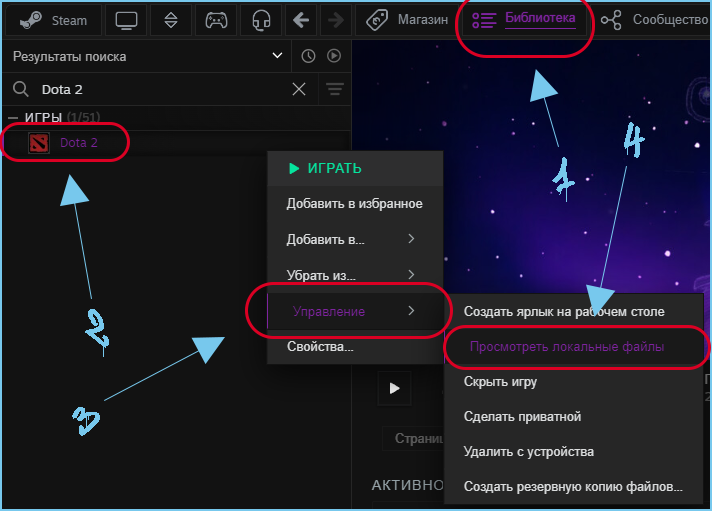
Task: Show ready-to-play filter icon
Action: [x=334, y=56]
